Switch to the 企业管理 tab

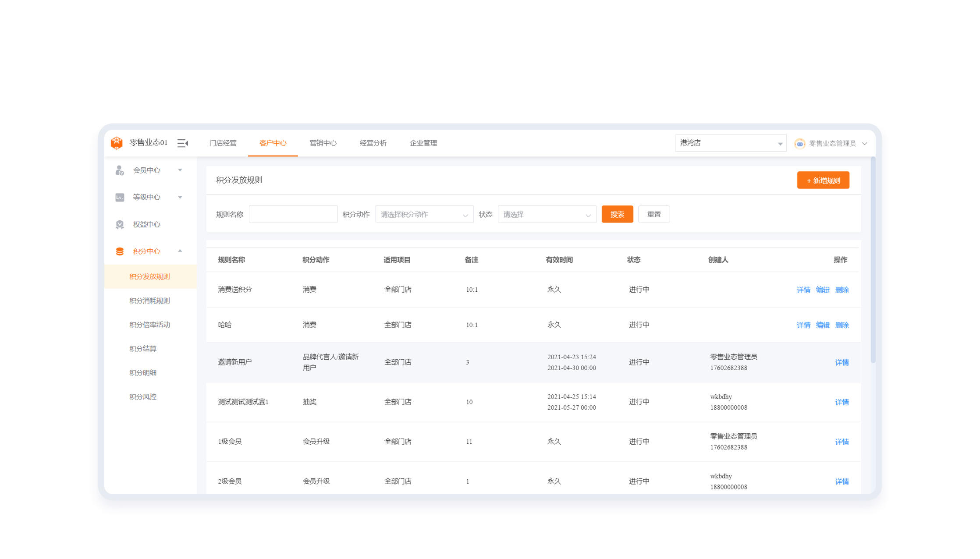click(x=423, y=143)
